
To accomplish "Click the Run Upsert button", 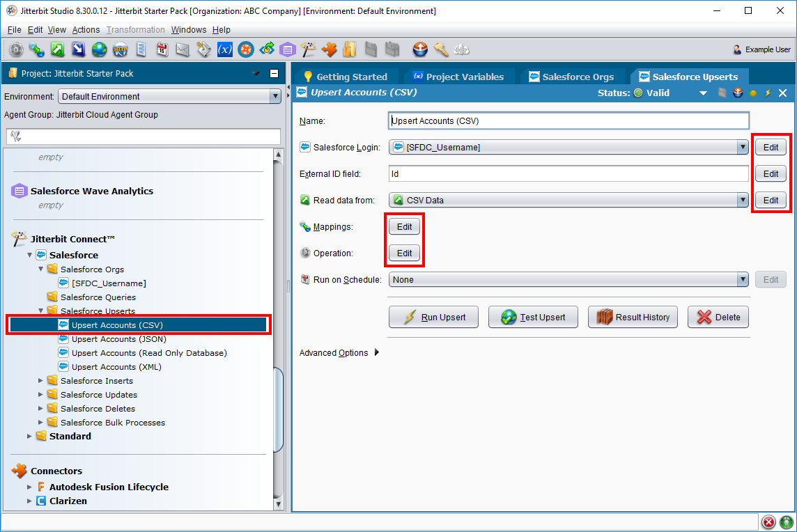I will (434, 318).
